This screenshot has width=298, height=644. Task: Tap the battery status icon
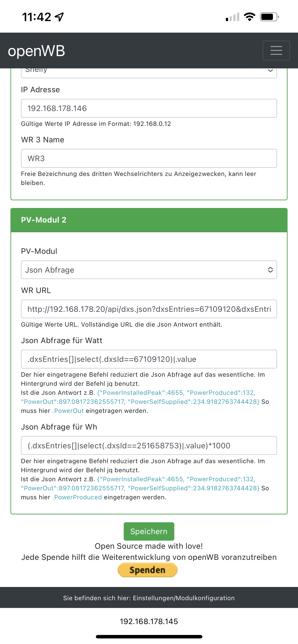tap(269, 17)
